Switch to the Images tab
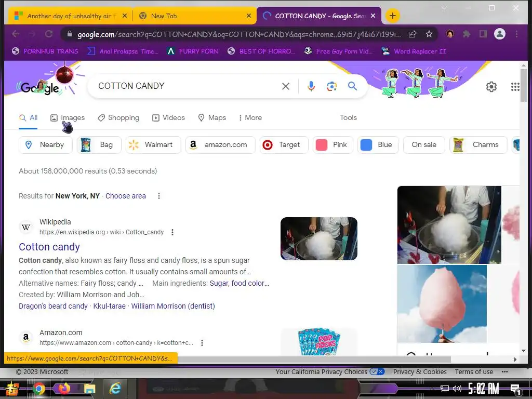 (x=68, y=118)
